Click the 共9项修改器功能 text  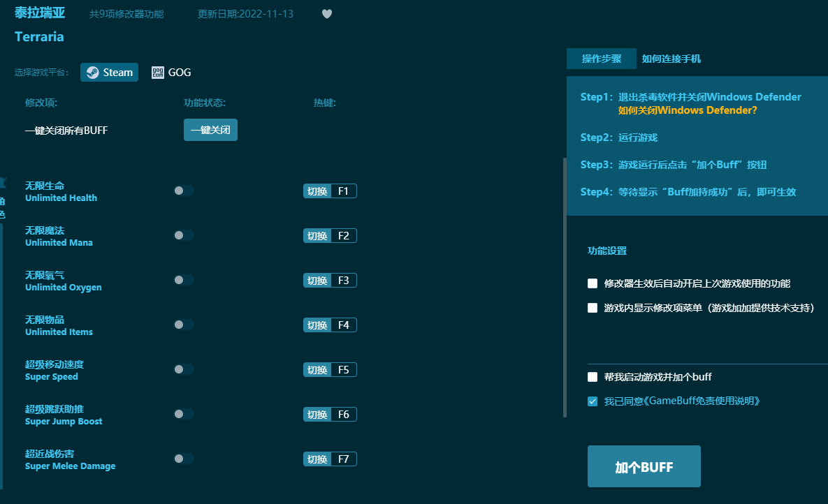point(126,14)
